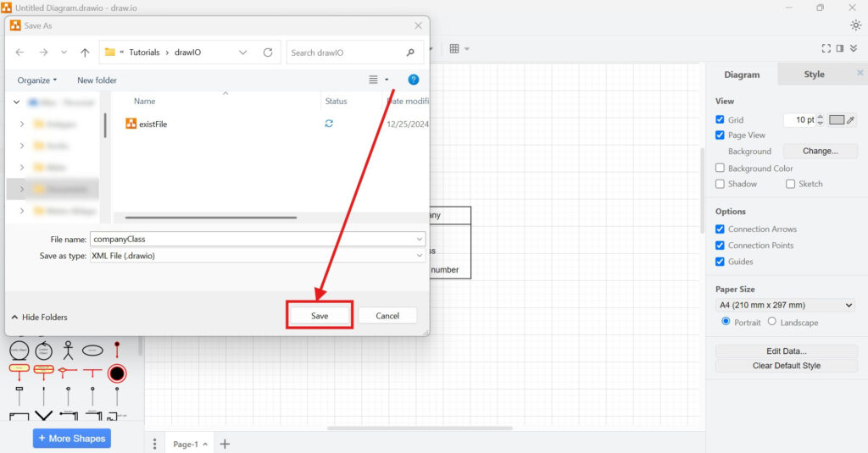Collapse the toolbar with the double-chevron icon
Screen dimensions: 868x453
[854, 49]
